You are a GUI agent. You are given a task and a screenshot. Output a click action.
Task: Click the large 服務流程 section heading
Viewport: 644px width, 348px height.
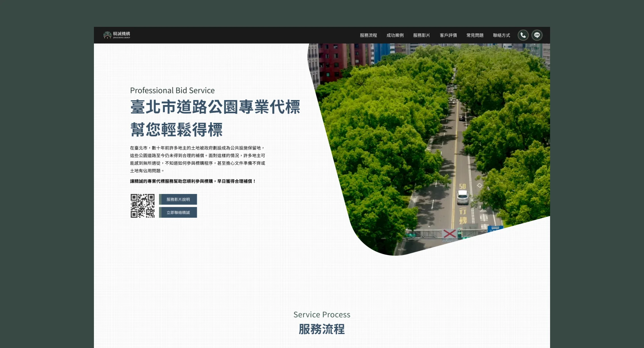322,329
